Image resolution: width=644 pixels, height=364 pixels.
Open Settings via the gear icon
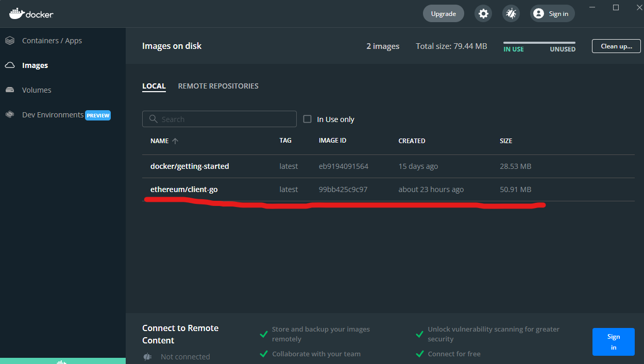point(483,14)
